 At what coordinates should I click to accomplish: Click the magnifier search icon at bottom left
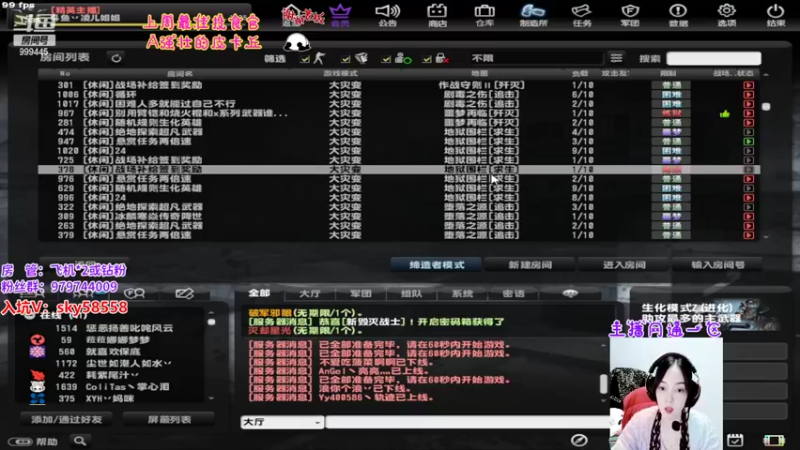[80, 441]
